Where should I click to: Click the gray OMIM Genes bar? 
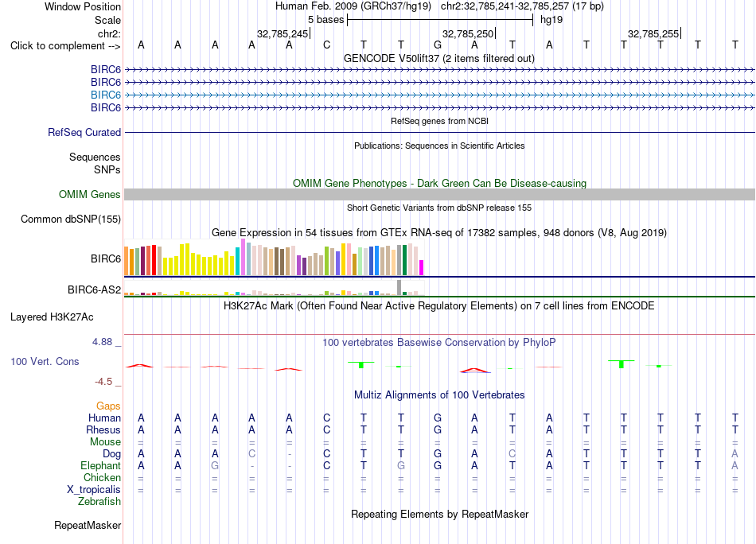[439, 194]
